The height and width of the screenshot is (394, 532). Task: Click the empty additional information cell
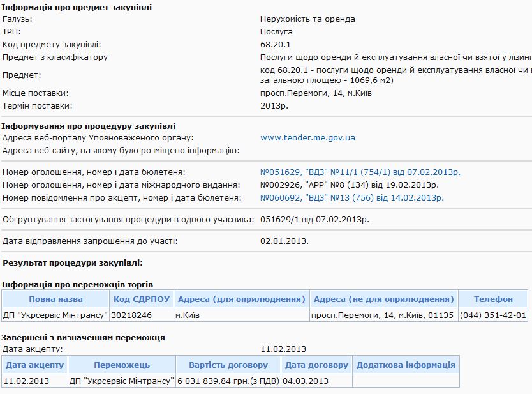click(406, 381)
